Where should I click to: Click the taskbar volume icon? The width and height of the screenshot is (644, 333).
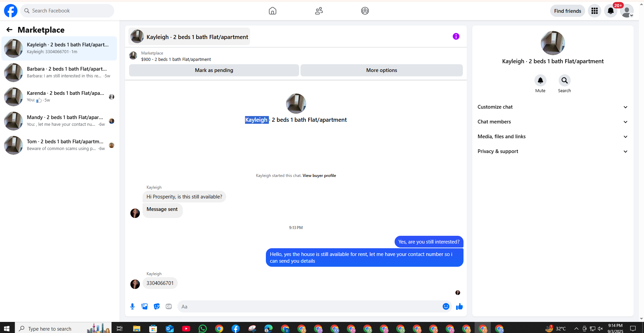(x=600, y=329)
